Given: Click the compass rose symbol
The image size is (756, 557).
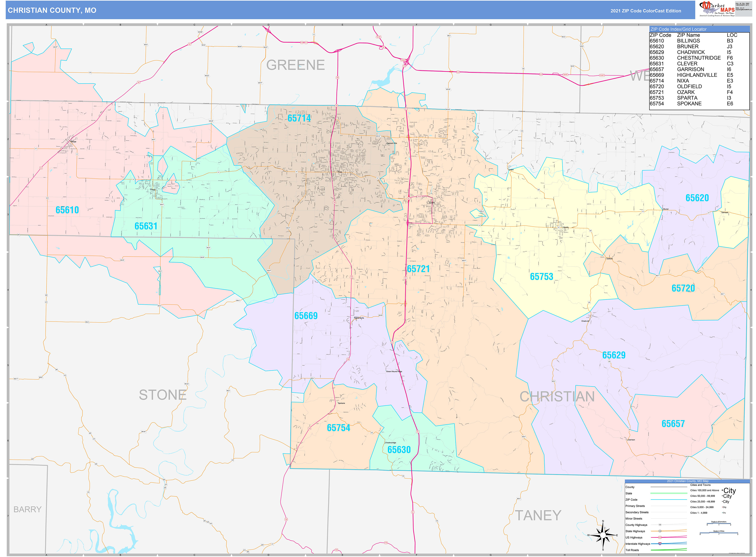Looking at the screenshot, I should coord(603,535).
